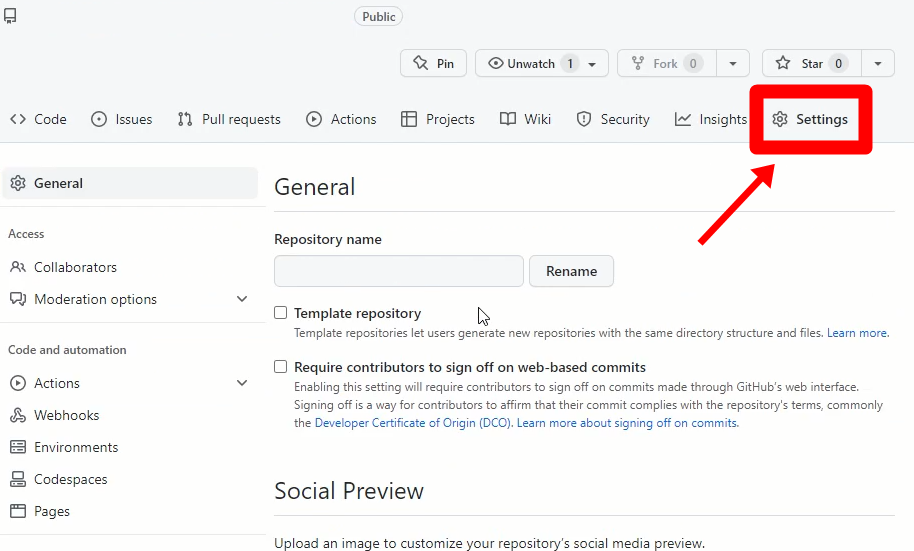Open Collaborators settings page

coord(75,267)
